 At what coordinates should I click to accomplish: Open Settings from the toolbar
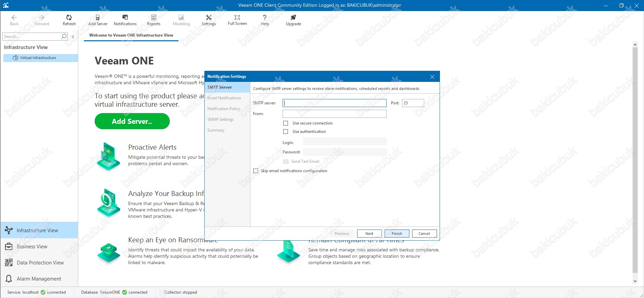pyautogui.click(x=208, y=20)
